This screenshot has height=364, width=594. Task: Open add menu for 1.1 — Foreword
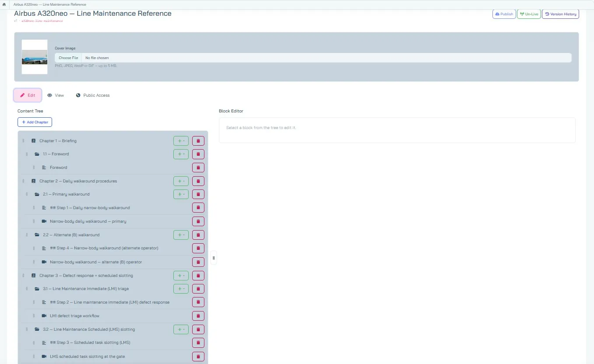(x=181, y=154)
